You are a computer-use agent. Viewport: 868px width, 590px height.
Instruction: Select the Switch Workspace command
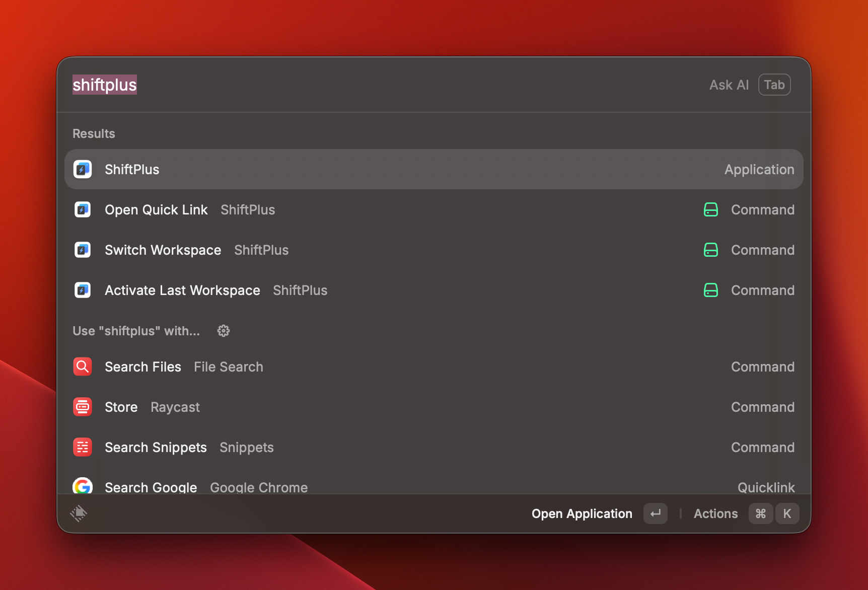click(434, 250)
